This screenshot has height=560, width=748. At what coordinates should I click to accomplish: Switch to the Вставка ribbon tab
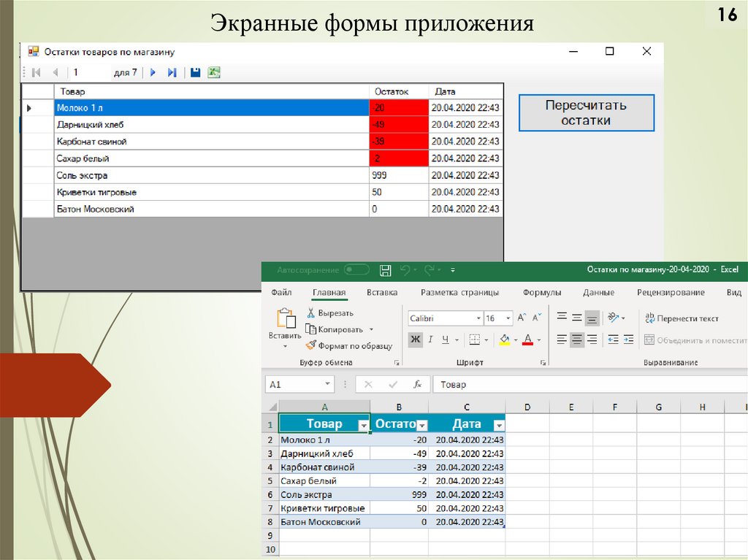[382, 292]
